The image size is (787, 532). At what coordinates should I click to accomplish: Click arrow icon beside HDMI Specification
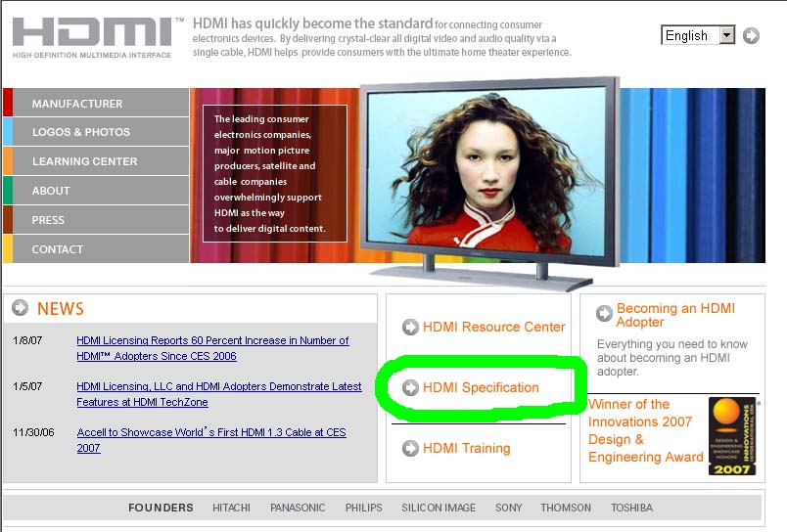[410, 387]
